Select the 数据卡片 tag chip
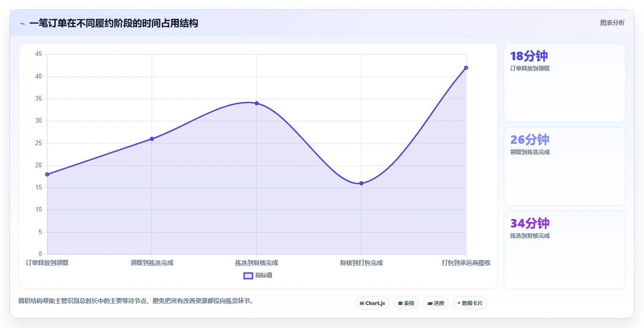Viewport: 644px width, 328px height. click(x=469, y=303)
